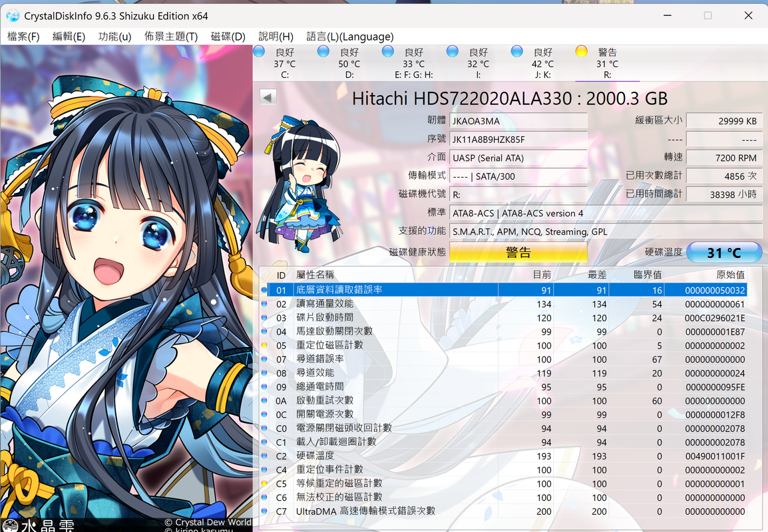
Task: Click status dot of attribute 09 row
Action: (264, 386)
